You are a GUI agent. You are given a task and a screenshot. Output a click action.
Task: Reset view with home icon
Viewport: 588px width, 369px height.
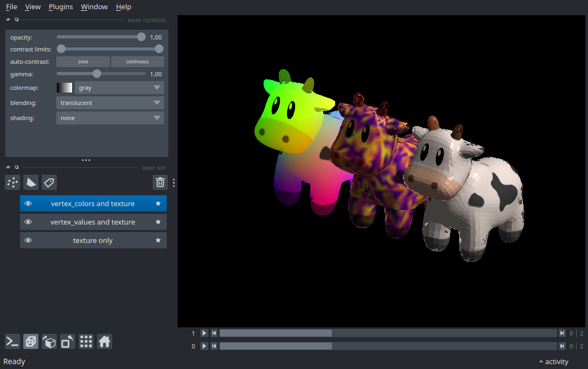(104, 341)
